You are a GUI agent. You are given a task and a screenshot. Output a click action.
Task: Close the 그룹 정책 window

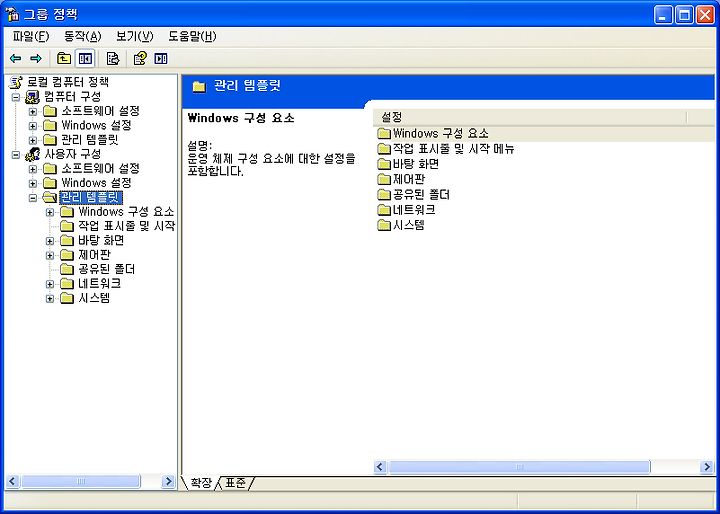705,15
